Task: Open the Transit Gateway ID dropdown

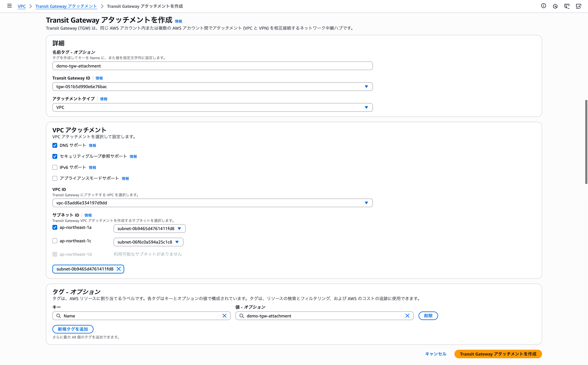Action: pos(212,87)
